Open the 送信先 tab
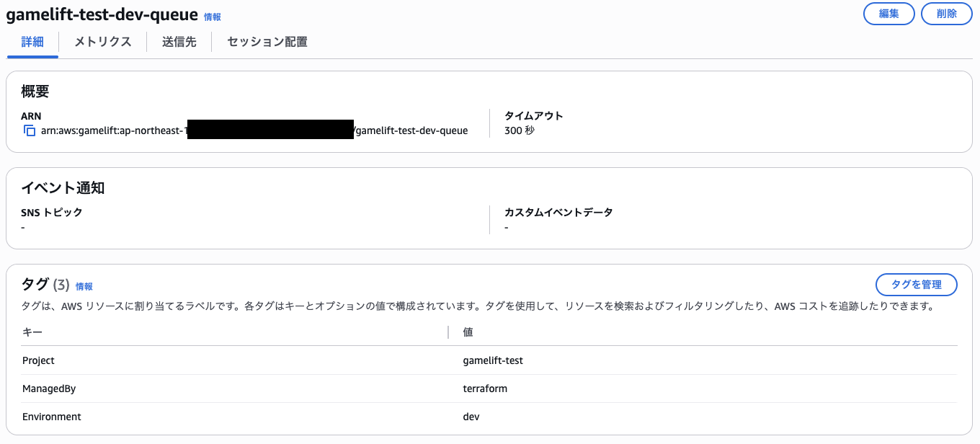Image resolution: width=980 pixels, height=444 pixels. pos(179,41)
